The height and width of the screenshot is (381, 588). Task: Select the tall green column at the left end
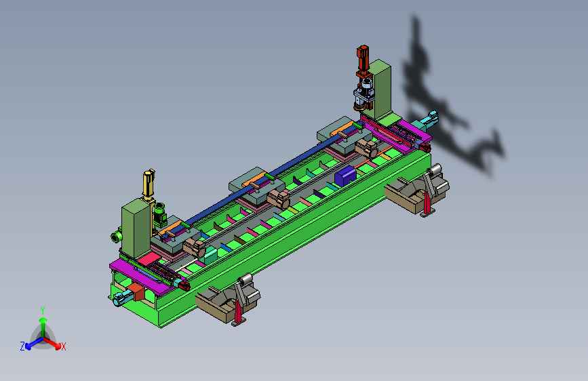[136, 228]
